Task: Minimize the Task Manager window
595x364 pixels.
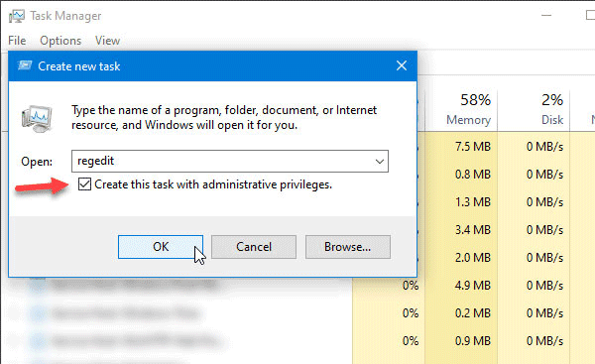Action: (546, 16)
